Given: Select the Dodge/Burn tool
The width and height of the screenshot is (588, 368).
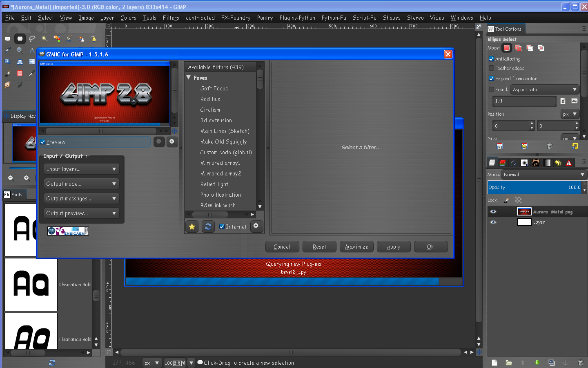Looking at the screenshot, I should pos(20,85).
